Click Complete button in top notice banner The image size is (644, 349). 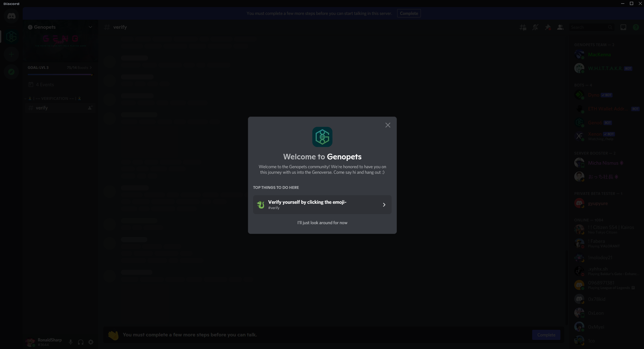click(409, 13)
